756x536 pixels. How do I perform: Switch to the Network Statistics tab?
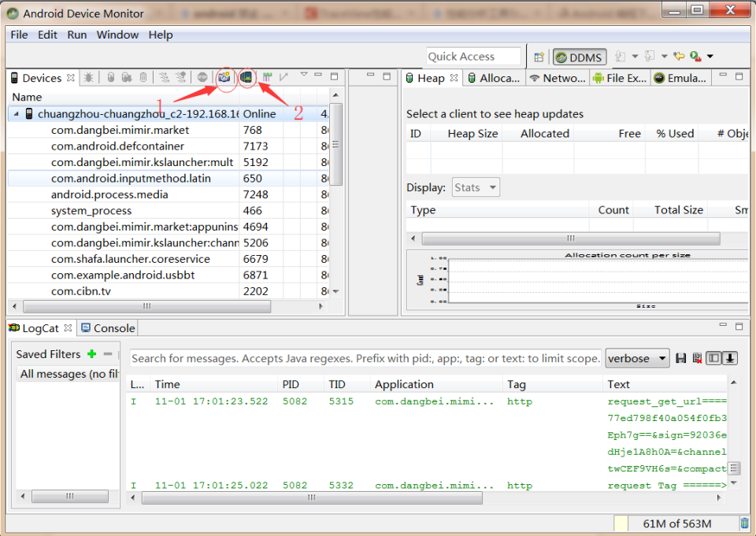tap(558, 78)
